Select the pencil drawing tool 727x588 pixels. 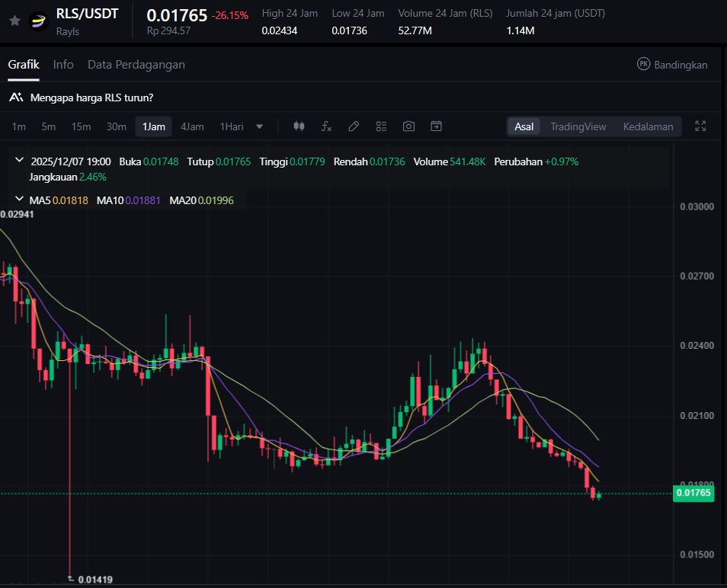(354, 126)
